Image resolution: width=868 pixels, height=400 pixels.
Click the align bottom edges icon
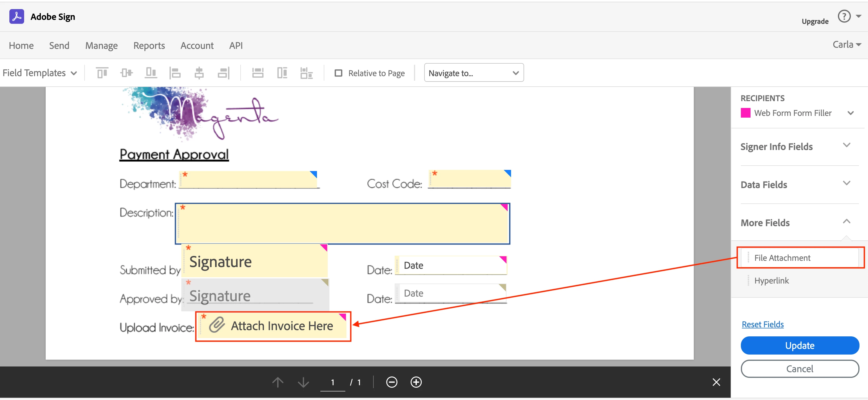151,73
